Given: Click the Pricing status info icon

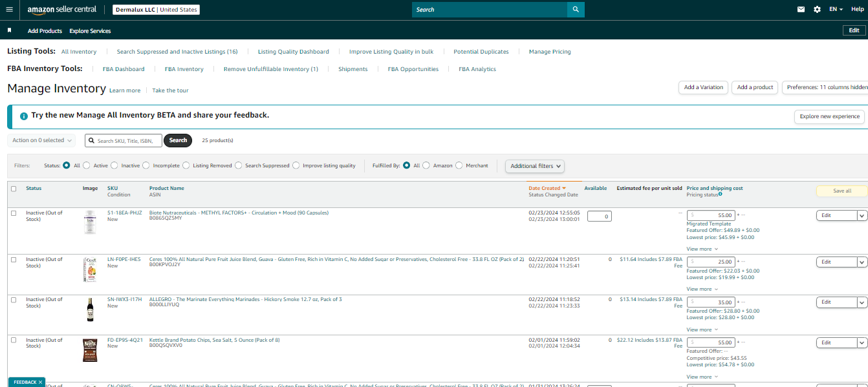Looking at the screenshot, I should (720, 194).
